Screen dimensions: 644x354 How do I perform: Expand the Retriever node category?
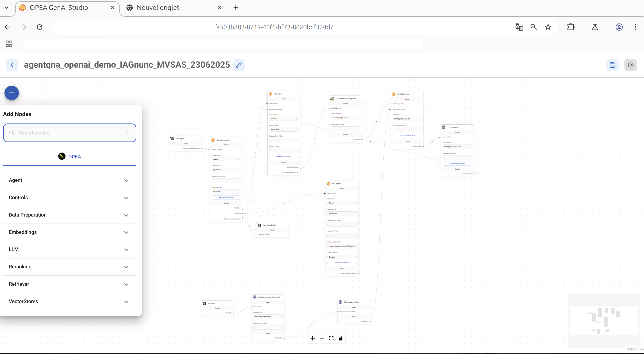pos(70,284)
